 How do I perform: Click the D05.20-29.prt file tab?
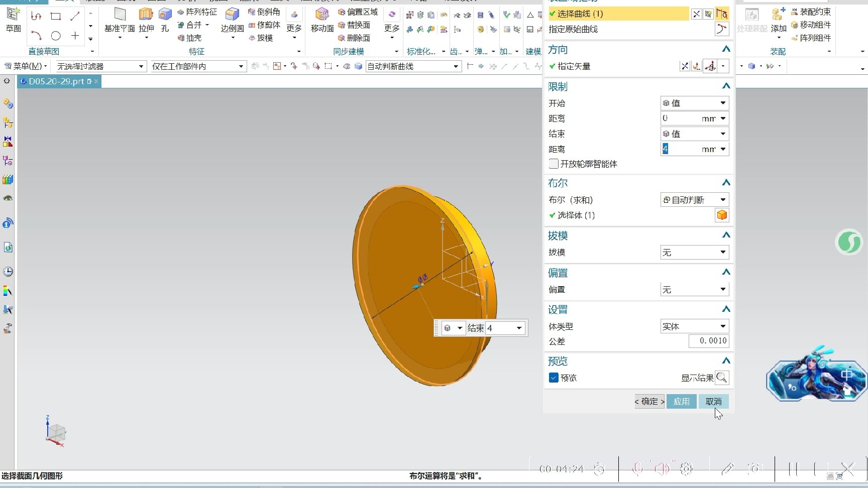click(57, 81)
